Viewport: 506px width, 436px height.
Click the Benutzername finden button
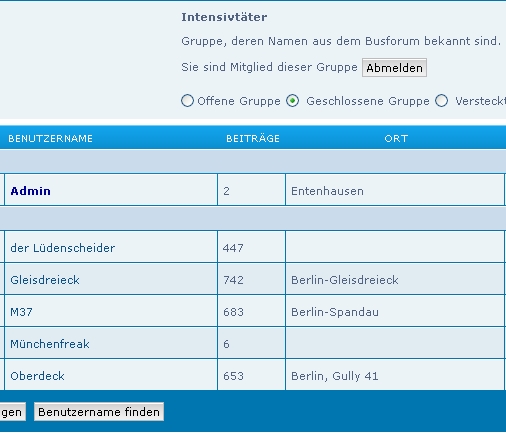pyautogui.click(x=99, y=412)
